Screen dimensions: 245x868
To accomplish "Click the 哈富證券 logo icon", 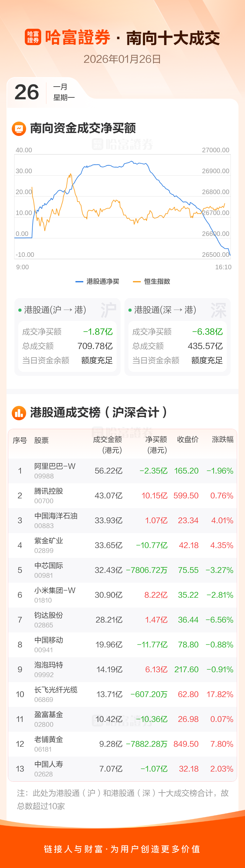I will click(x=33, y=37).
